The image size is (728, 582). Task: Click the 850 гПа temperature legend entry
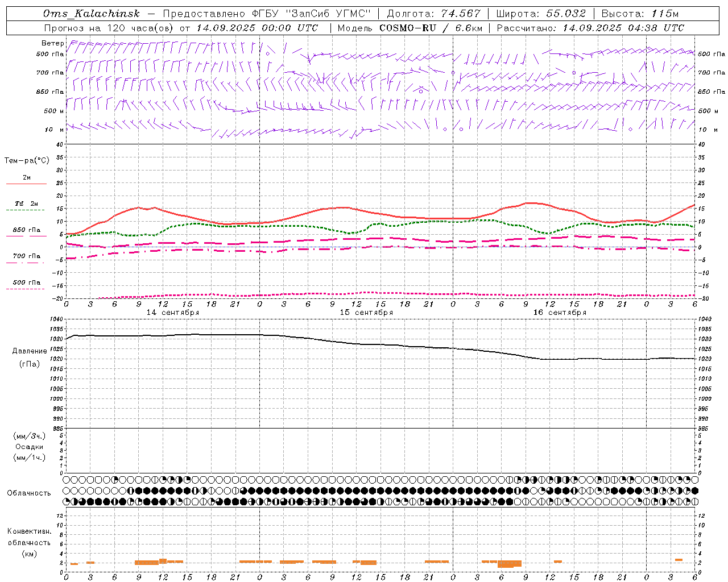(26, 230)
